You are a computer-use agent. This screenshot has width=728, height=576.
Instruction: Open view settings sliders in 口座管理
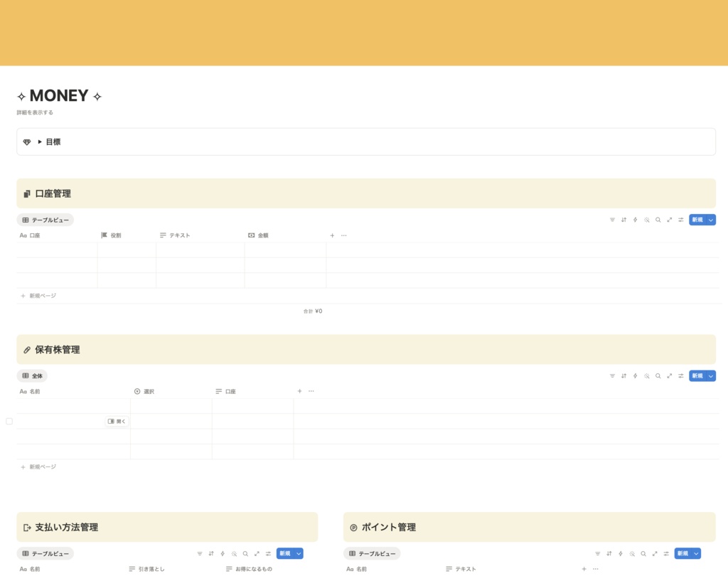click(x=680, y=220)
